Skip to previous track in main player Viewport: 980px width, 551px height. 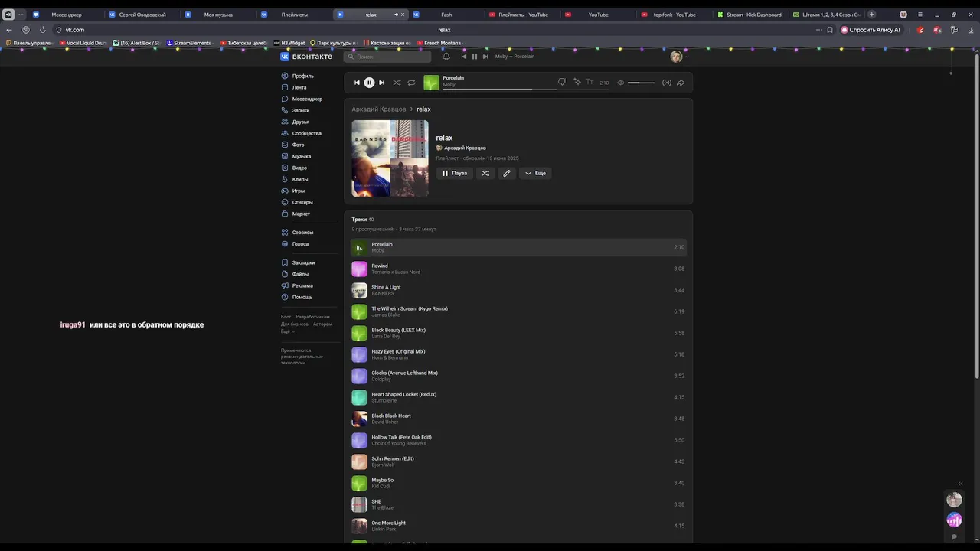pyautogui.click(x=357, y=83)
